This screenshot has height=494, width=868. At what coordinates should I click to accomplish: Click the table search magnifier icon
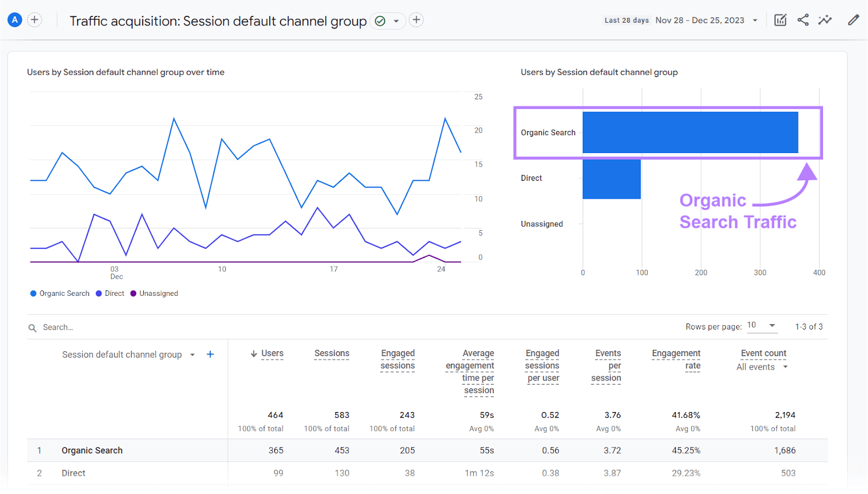pyautogui.click(x=33, y=327)
